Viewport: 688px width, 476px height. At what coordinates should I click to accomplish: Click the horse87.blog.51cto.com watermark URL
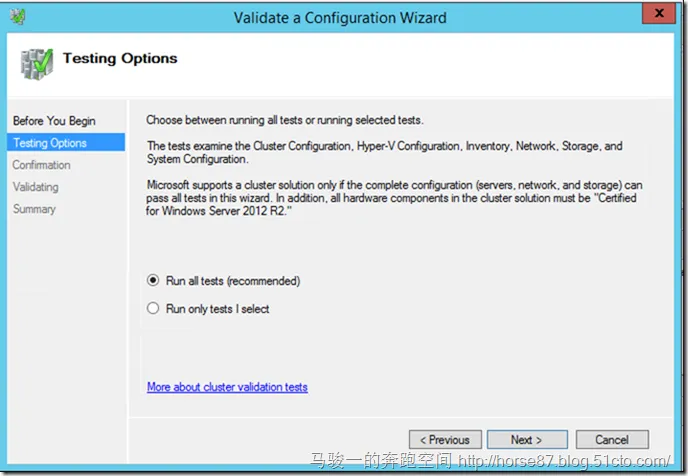tap(564, 462)
